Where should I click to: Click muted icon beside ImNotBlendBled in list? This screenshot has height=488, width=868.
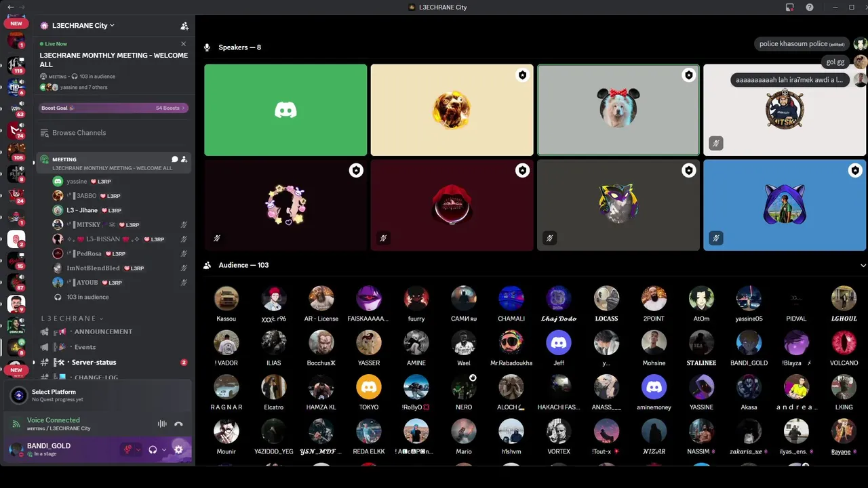pos(184,268)
